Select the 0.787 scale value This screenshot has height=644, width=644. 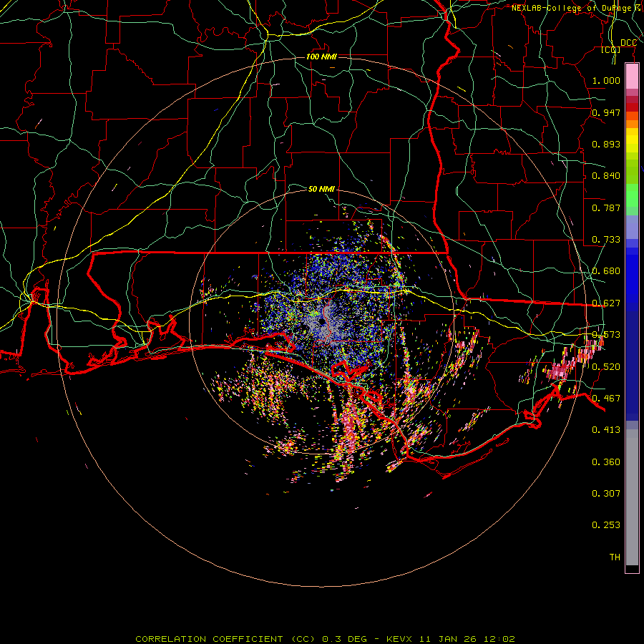click(606, 208)
